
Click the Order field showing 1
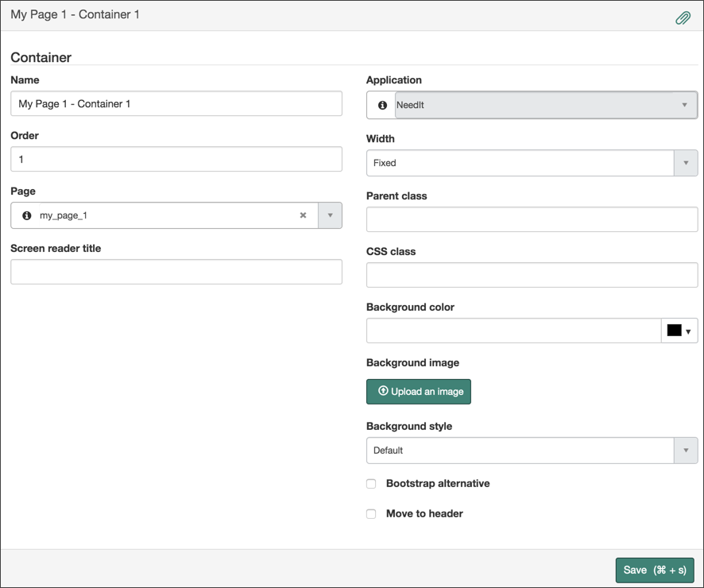coord(176,159)
